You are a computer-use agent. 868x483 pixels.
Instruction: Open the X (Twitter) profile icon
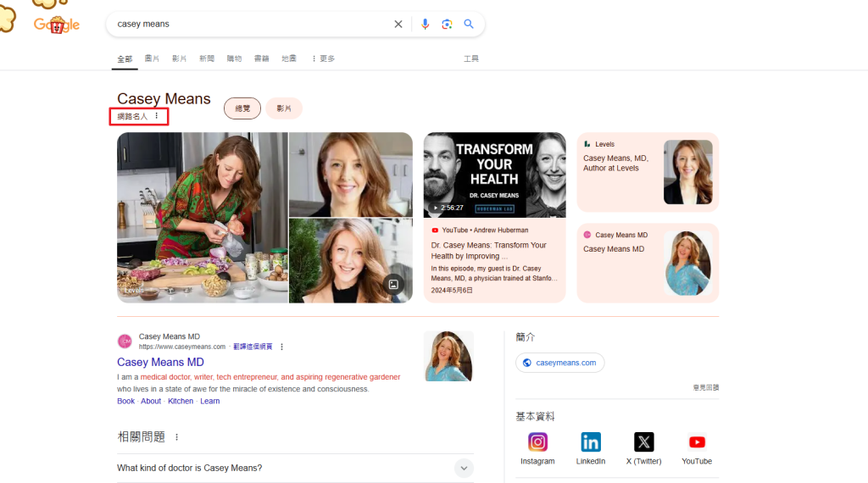(643, 442)
